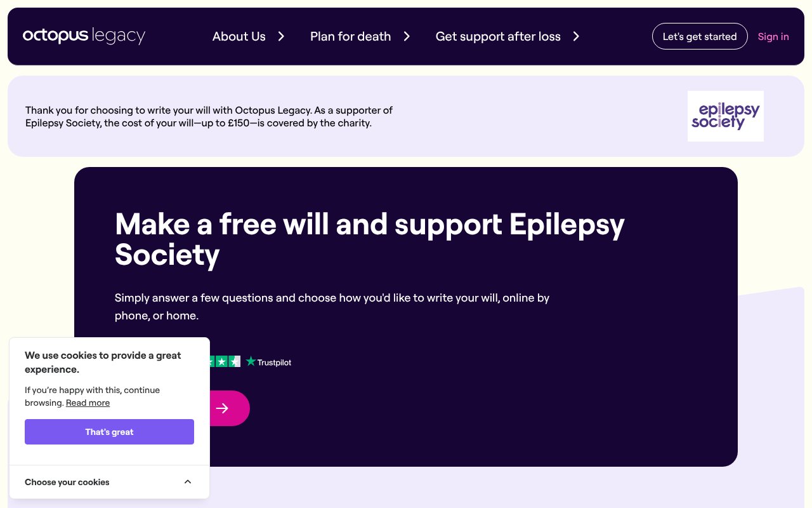Open the Read more cookie policy link
This screenshot has height=508, width=812.
[x=88, y=403]
